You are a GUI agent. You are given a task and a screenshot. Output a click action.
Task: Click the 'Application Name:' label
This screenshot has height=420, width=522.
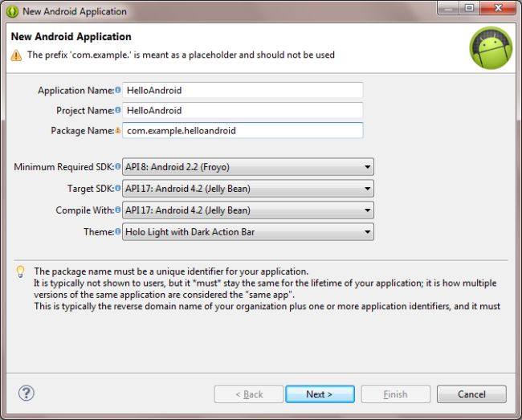click(76, 90)
